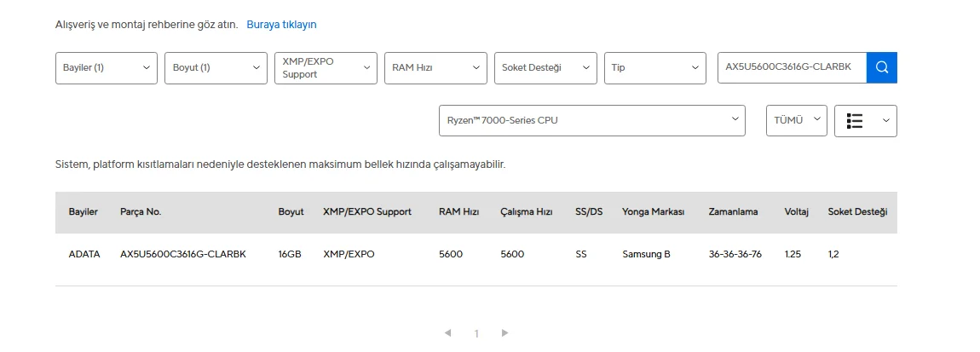The image size is (980, 352).
Task: Open the Bayiler (1) dropdown
Action: [x=107, y=68]
